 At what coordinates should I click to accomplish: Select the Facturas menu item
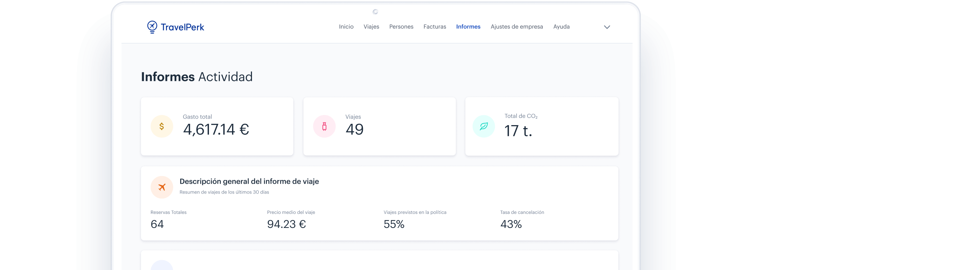pos(434,27)
